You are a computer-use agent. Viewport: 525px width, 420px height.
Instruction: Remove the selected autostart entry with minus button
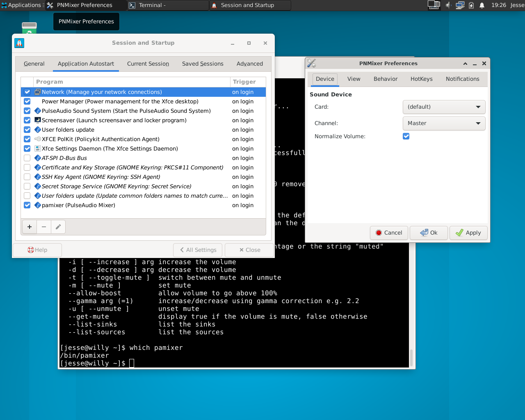tap(44, 227)
